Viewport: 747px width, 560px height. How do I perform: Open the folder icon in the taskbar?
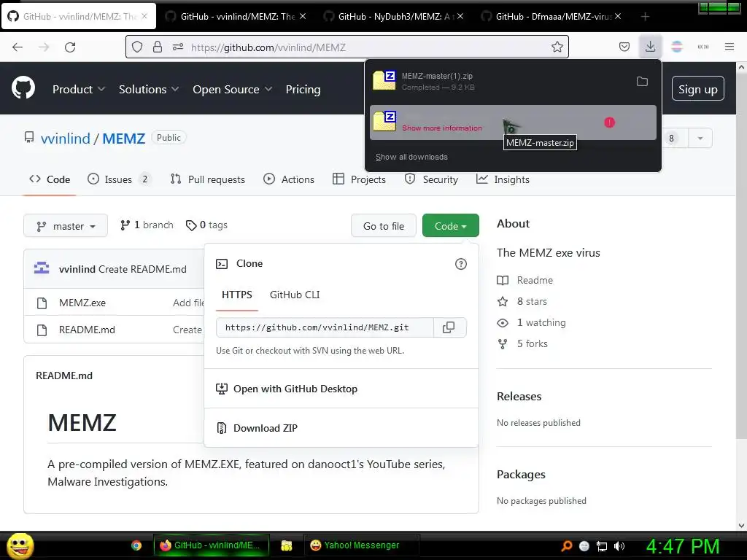(x=286, y=545)
